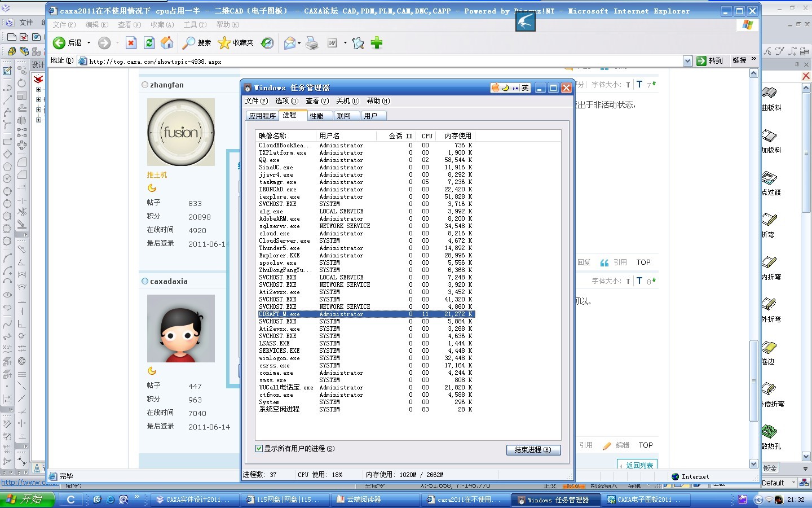This screenshot has height=508, width=812.
Task: Select the sqlservr.exe process row
Action: [365, 226]
